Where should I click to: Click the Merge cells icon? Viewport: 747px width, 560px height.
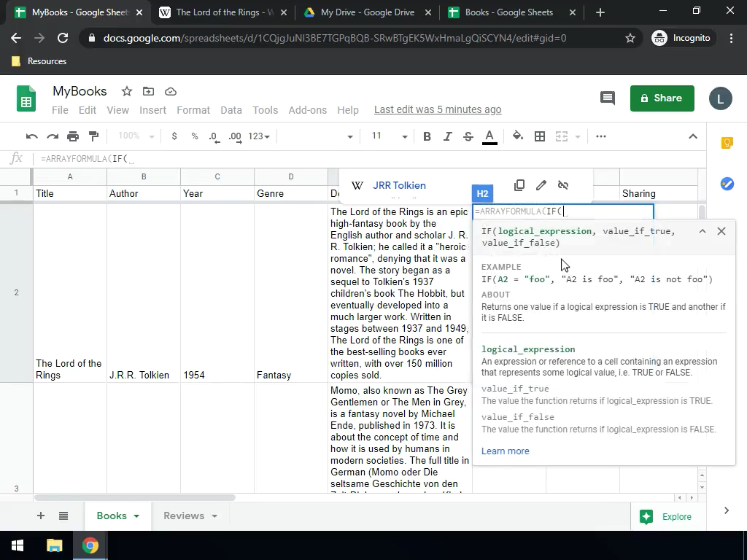click(562, 136)
